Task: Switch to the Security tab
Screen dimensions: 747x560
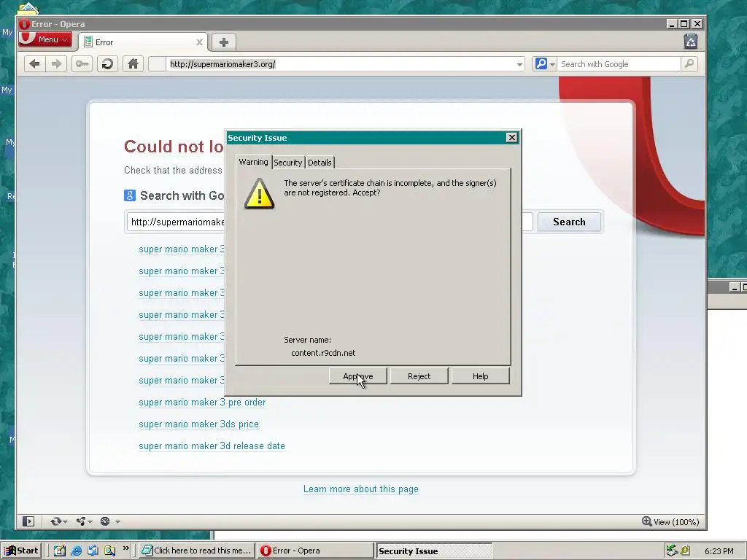Action: tap(287, 163)
